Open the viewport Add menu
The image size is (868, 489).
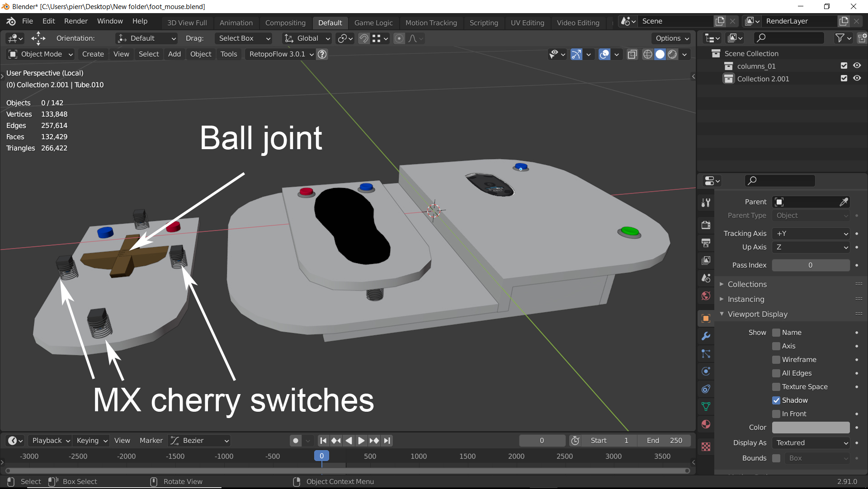pos(175,54)
